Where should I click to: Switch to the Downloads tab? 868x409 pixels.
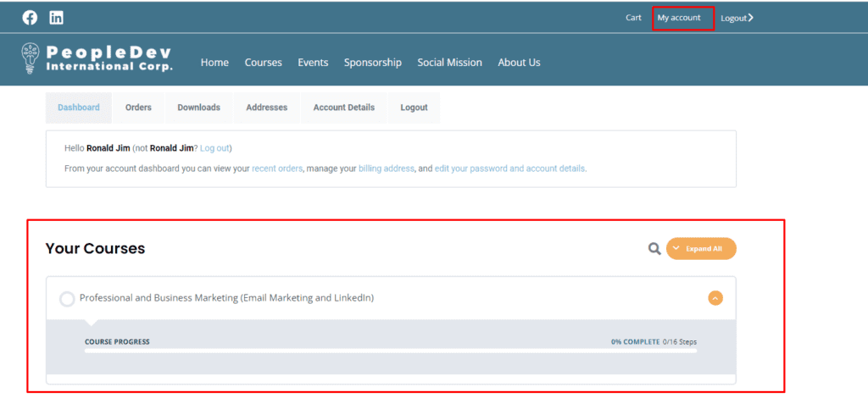tap(198, 108)
